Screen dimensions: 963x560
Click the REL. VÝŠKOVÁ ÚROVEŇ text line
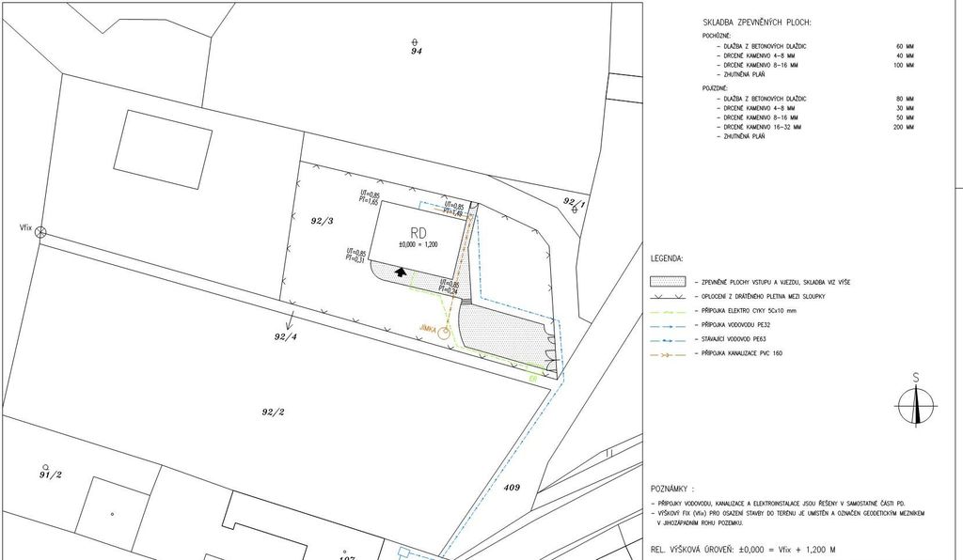click(743, 548)
